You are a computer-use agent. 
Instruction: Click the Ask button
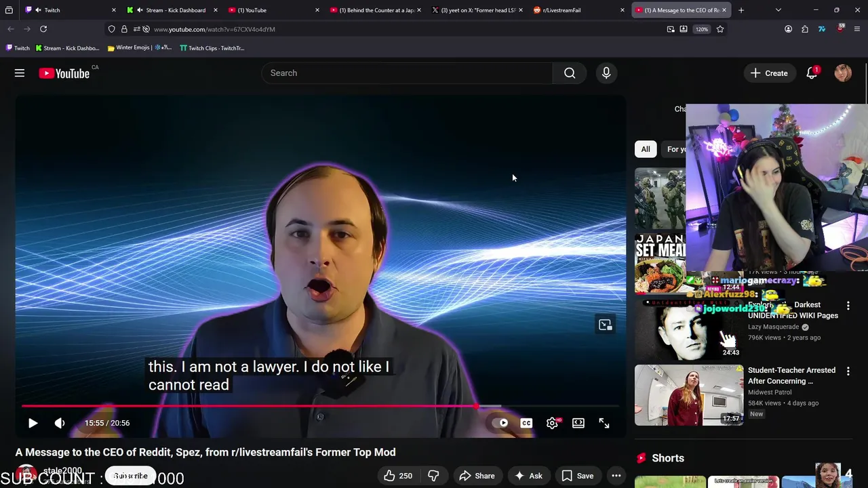[x=528, y=476]
